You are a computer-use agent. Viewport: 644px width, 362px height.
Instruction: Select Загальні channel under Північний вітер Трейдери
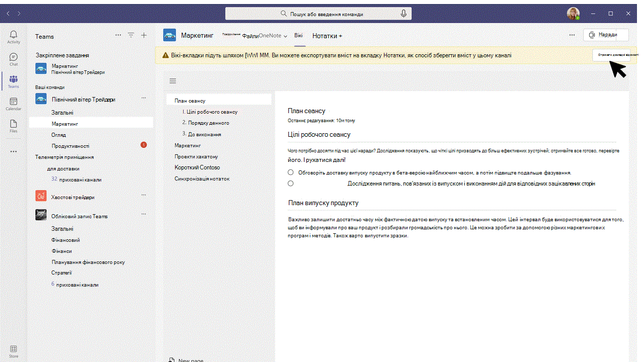[62, 113]
